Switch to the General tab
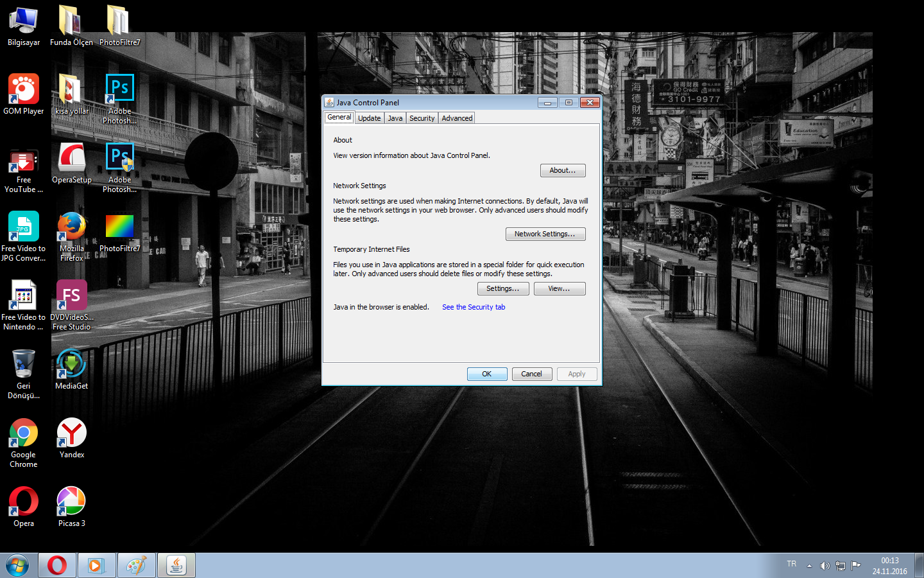924x578 pixels. (x=339, y=118)
